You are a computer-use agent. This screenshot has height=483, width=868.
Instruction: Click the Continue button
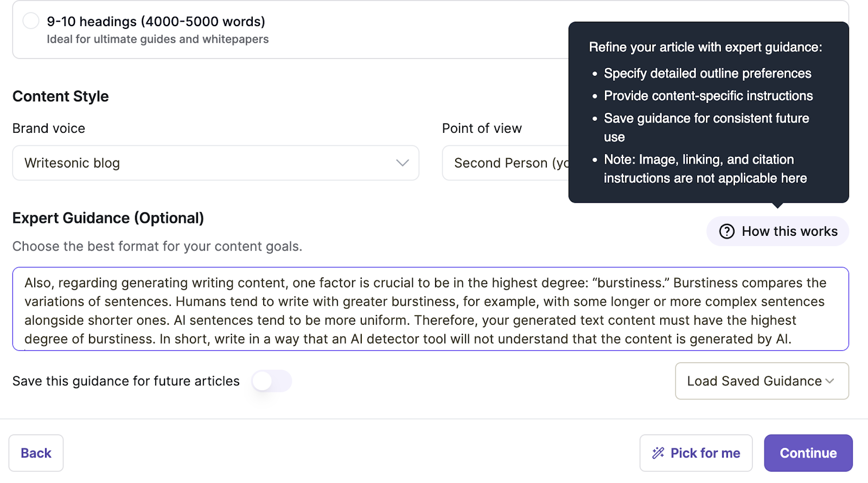(x=808, y=453)
